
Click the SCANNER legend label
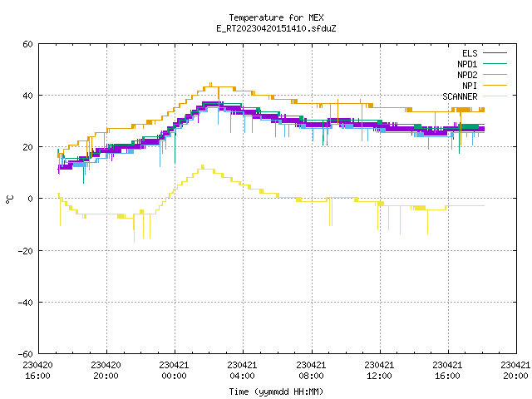click(460, 96)
